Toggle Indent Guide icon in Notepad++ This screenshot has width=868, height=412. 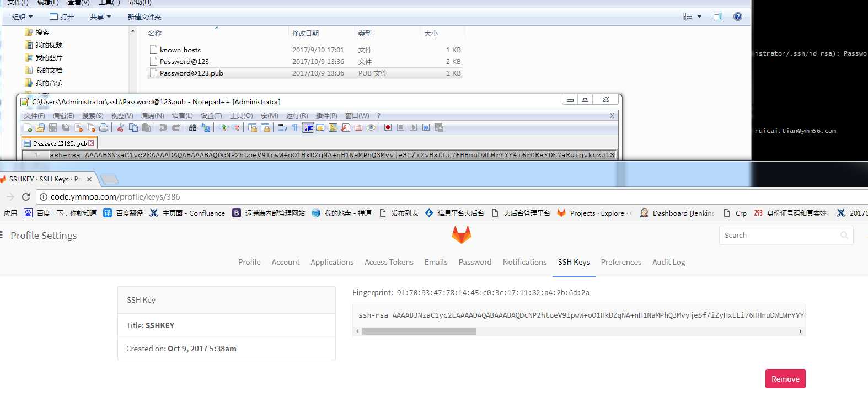coord(308,127)
